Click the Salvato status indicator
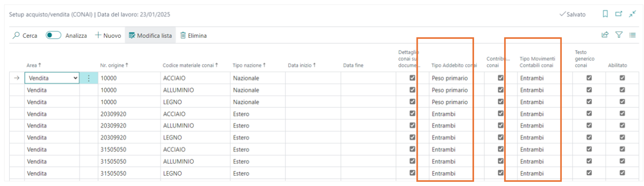Image resolution: width=644 pixels, height=186 pixels. click(573, 14)
